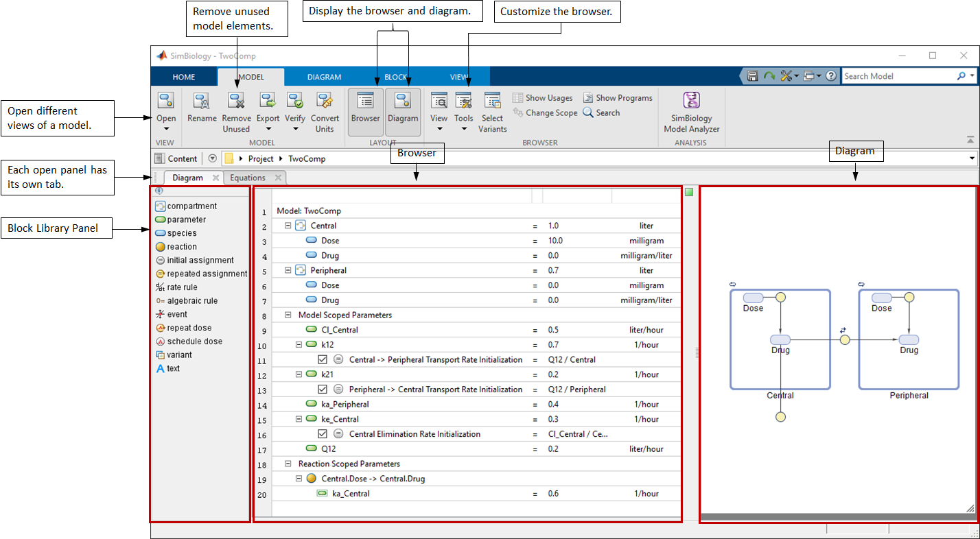
Task: Collapse the k21 parameter row
Action: (x=299, y=374)
